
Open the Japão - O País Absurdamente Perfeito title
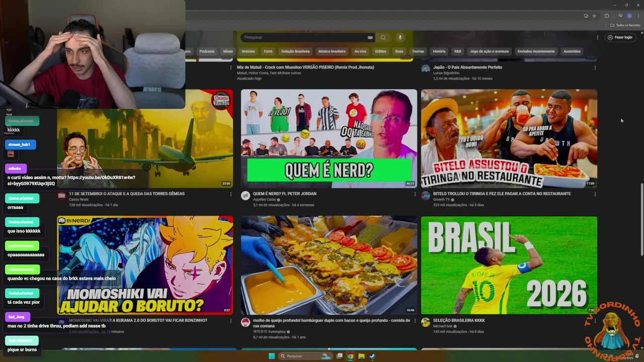(467, 67)
